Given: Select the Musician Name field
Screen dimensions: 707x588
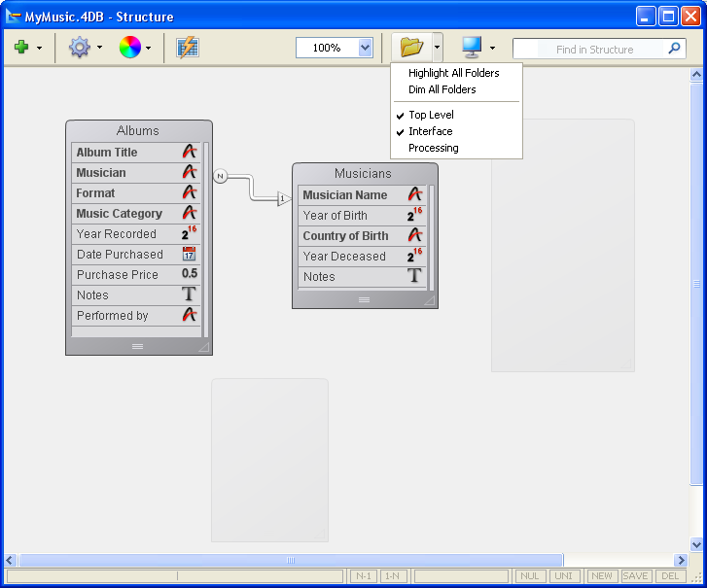Looking at the screenshot, I should pos(344,195).
